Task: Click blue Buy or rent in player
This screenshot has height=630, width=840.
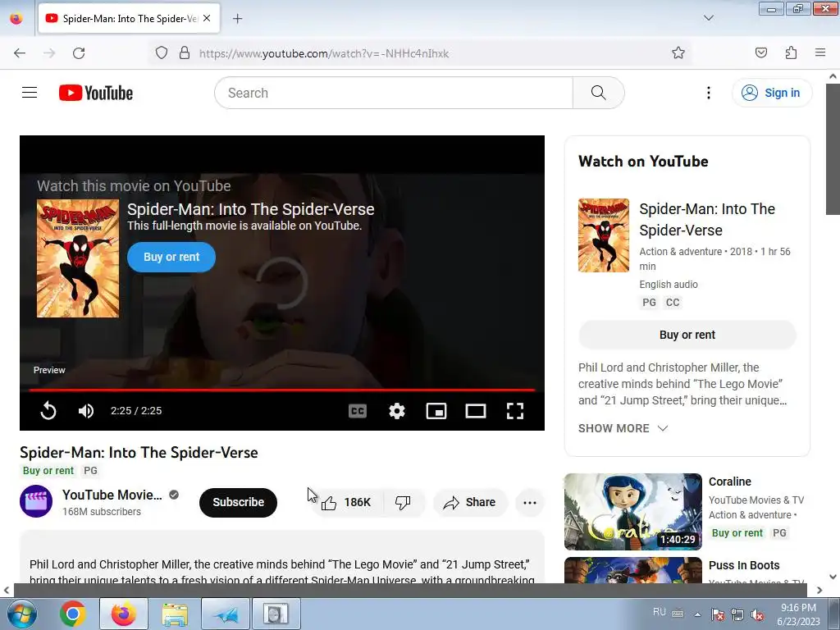Action: (x=171, y=257)
